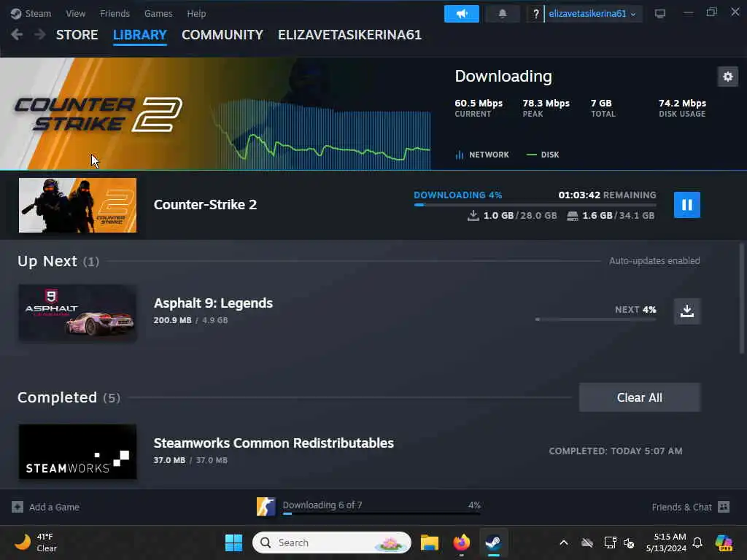Click the Clear All button
Viewport: 747px width, 560px height.
tap(639, 397)
